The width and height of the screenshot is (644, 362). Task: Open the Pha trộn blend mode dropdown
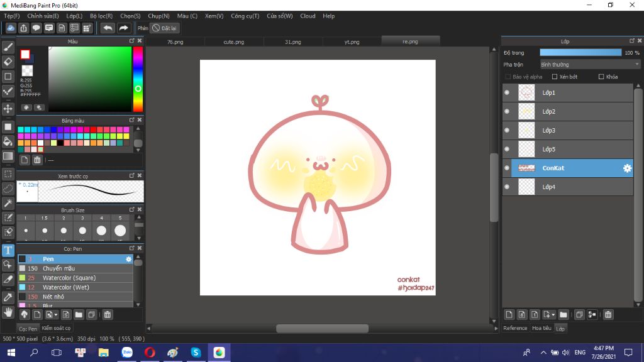(x=590, y=65)
